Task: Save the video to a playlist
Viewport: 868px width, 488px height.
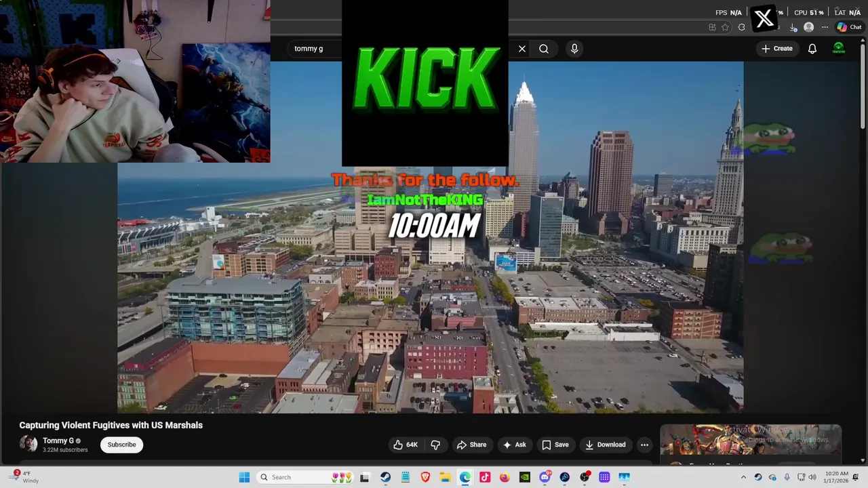Action: 555,445
